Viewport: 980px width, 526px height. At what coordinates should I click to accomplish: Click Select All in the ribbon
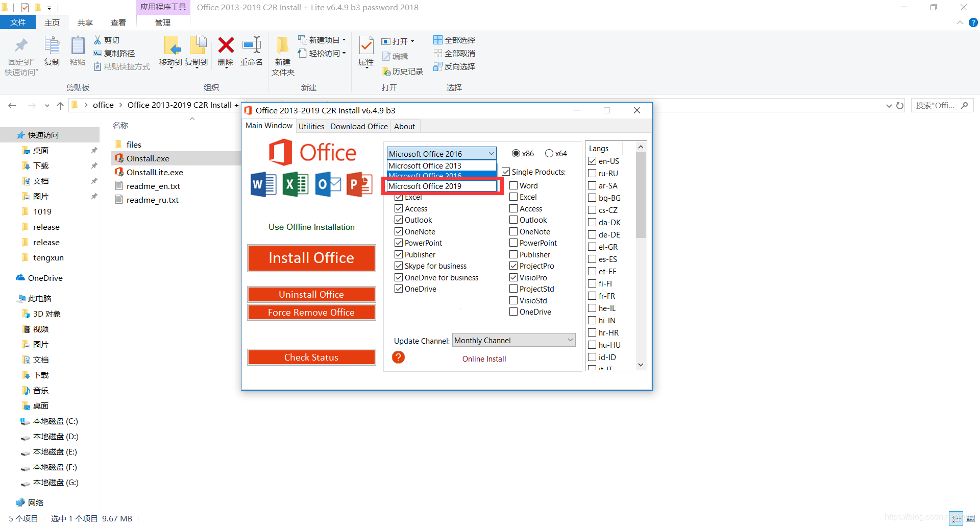coord(454,40)
